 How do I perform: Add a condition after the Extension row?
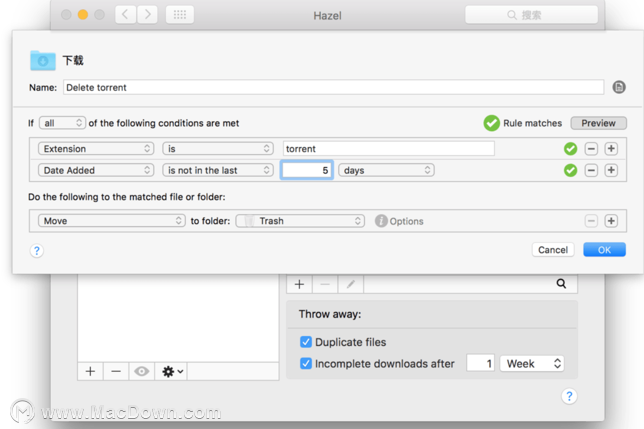point(611,149)
